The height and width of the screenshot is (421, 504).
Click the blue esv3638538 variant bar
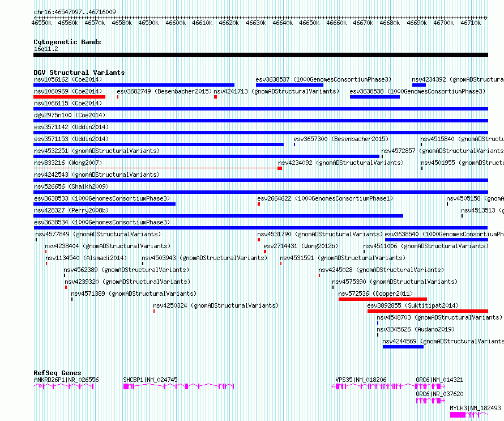375,97
